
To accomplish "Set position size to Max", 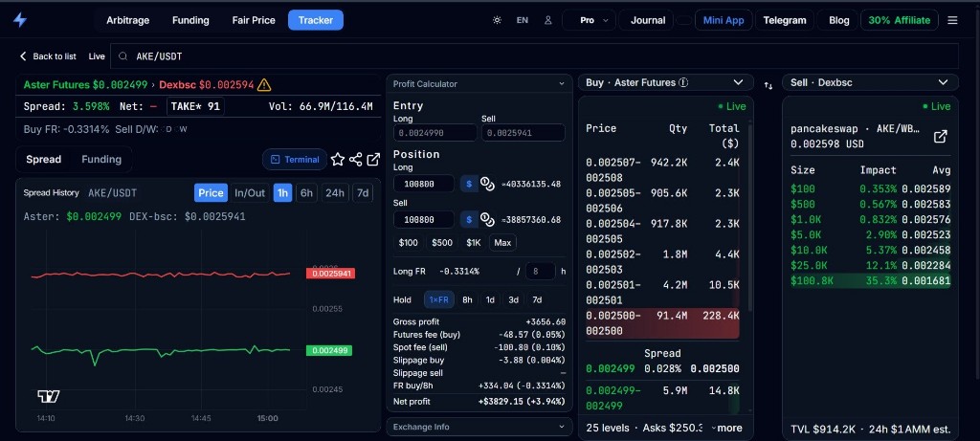I will point(502,242).
